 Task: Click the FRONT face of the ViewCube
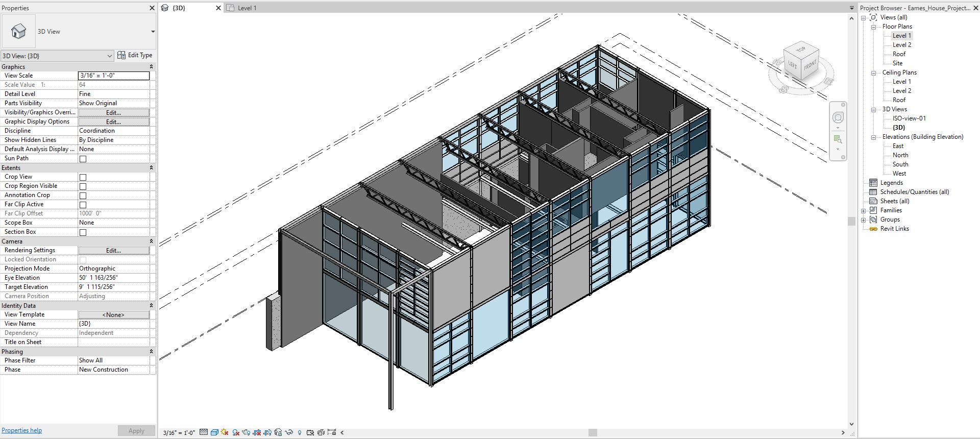810,65
